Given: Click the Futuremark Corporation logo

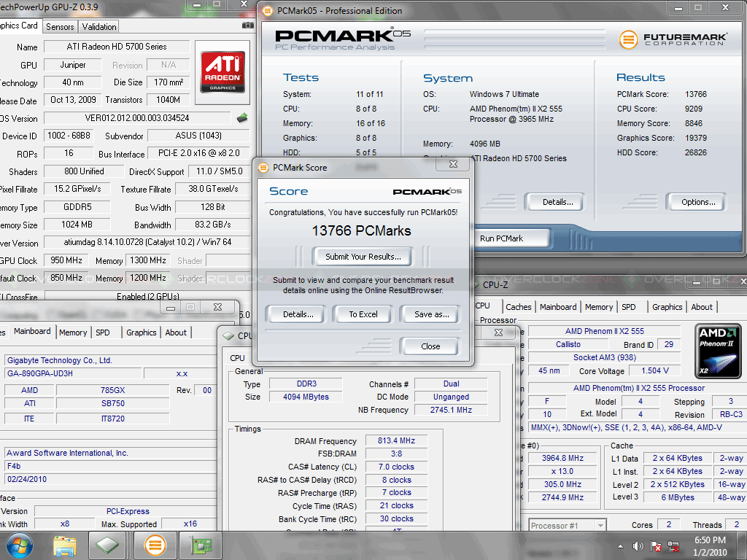Looking at the screenshot, I should tap(673, 39).
